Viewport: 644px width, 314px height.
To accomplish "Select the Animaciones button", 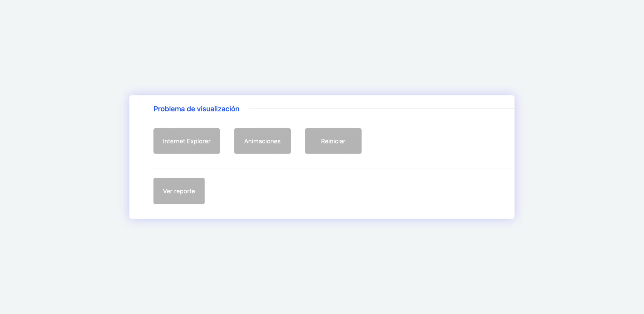I will coord(262,141).
